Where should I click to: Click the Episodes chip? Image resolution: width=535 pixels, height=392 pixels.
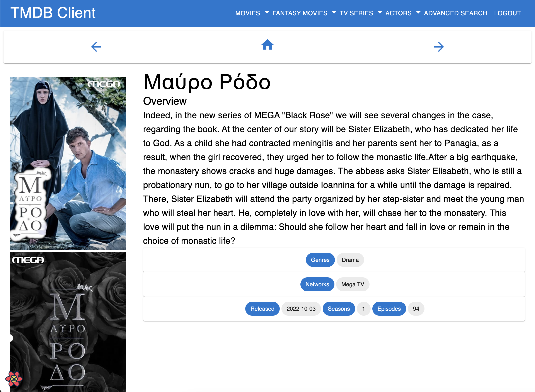[389, 309]
